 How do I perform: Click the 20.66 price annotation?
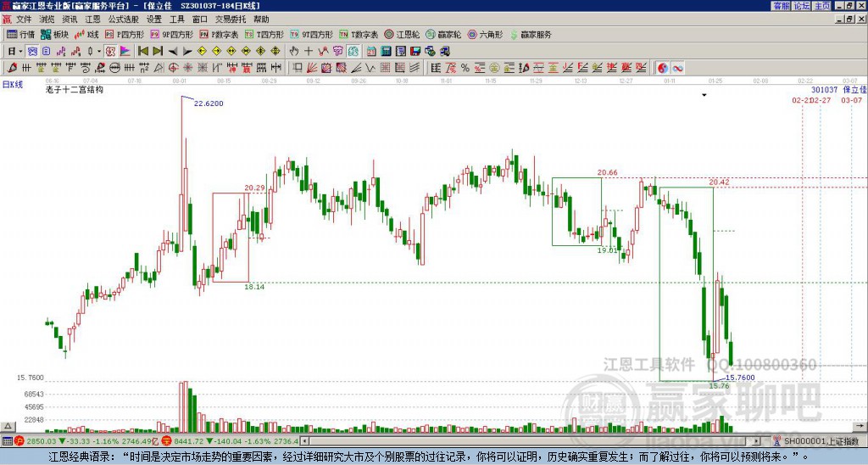click(607, 172)
